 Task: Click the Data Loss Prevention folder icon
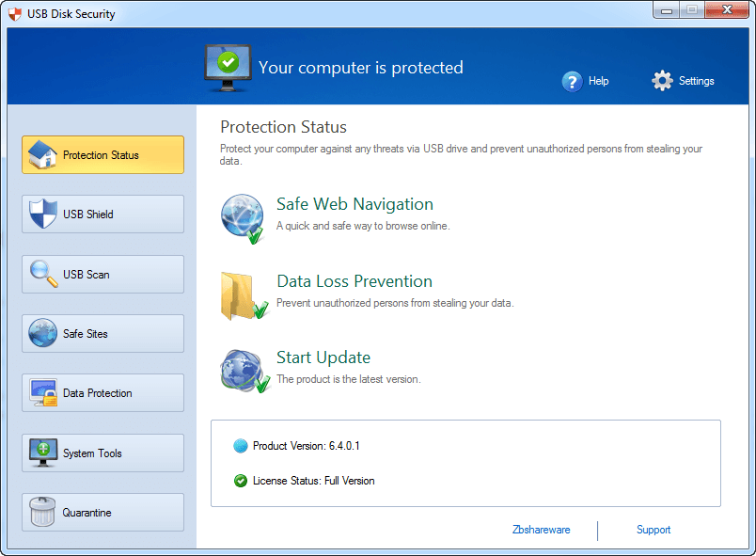click(x=244, y=296)
